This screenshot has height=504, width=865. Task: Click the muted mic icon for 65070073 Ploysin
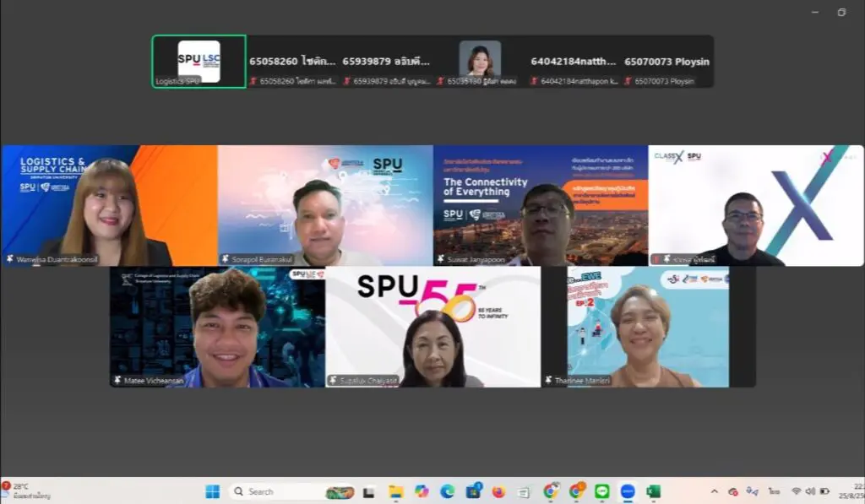tap(628, 81)
